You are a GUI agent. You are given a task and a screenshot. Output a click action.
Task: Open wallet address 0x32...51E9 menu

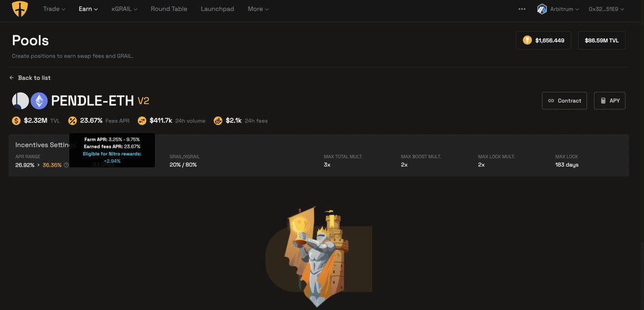pos(606,9)
